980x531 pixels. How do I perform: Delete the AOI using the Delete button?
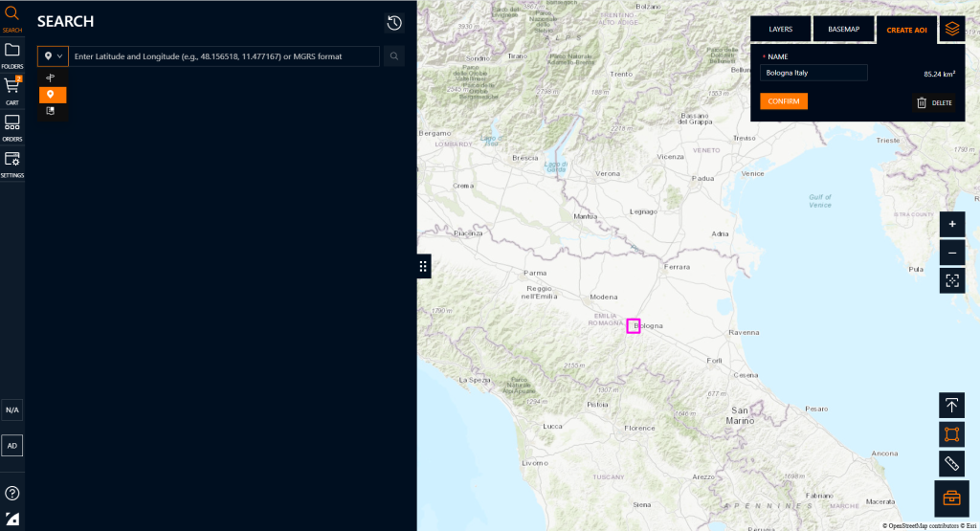[934, 103]
